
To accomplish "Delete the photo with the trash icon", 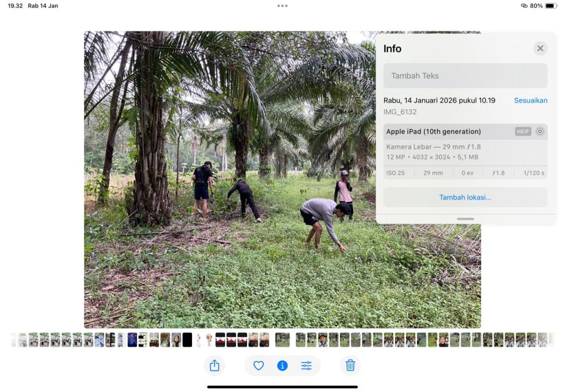I will point(350,366).
